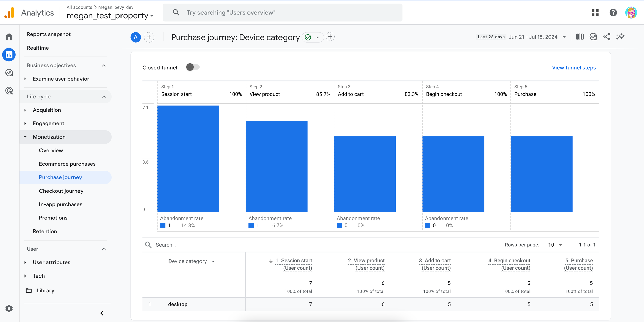Image resolution: width=644 pixels, height=322 pixels.
Task: Click the View funnel steps link
Action: pos(574,68)
